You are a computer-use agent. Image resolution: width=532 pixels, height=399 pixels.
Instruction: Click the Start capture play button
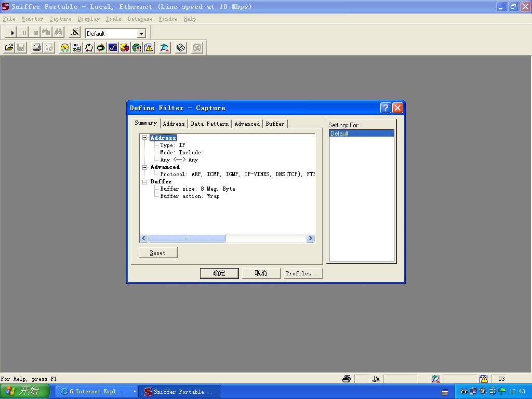click(13, 33)
